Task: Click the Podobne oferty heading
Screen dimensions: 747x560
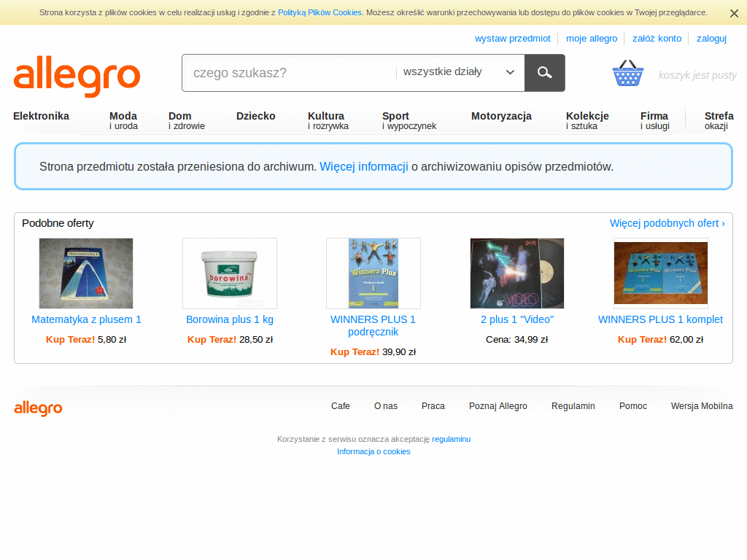Action: coord(58,223)
